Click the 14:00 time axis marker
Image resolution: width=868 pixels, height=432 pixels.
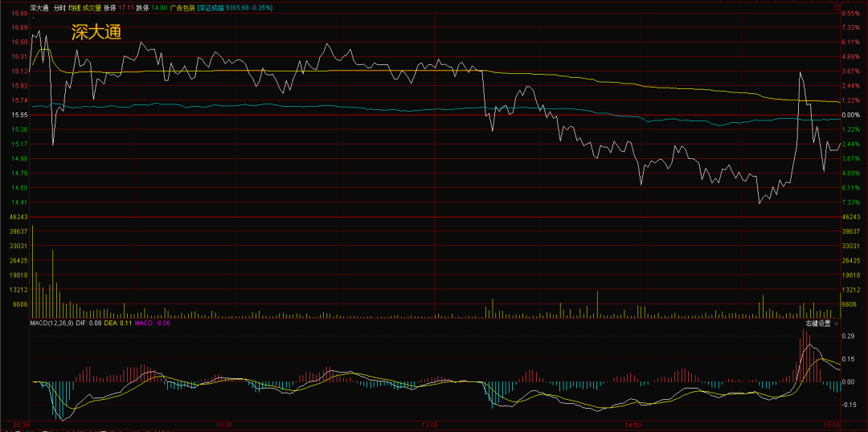pos(633,426)
